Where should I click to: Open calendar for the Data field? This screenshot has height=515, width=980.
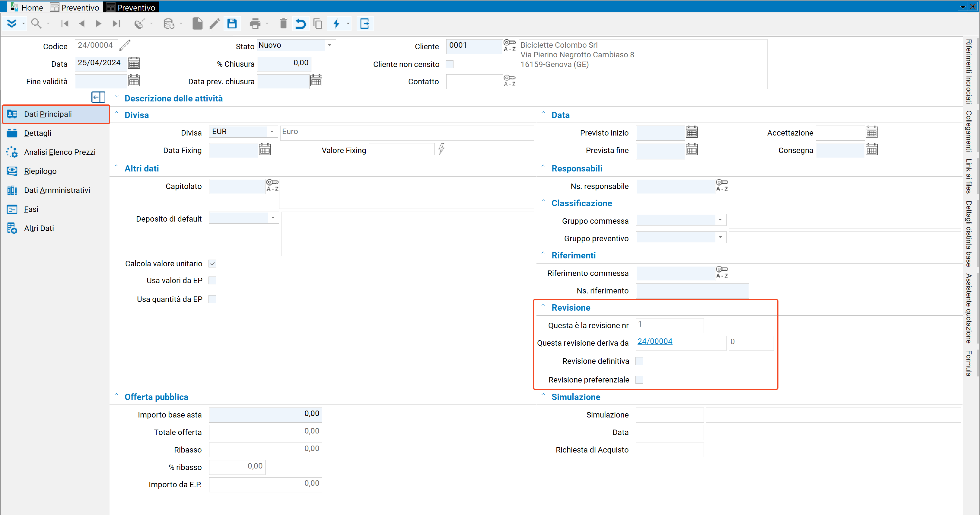(x=134, y=63)
